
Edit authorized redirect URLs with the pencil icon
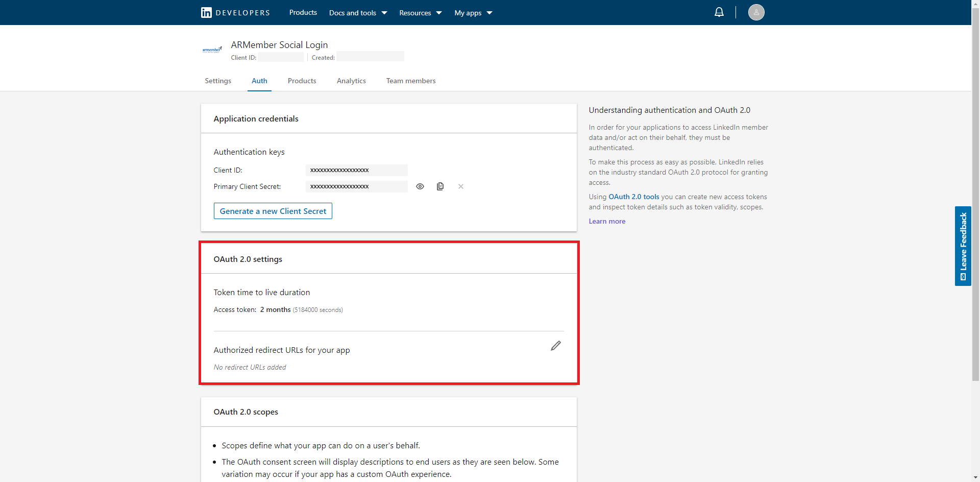(x=556, y=346)
